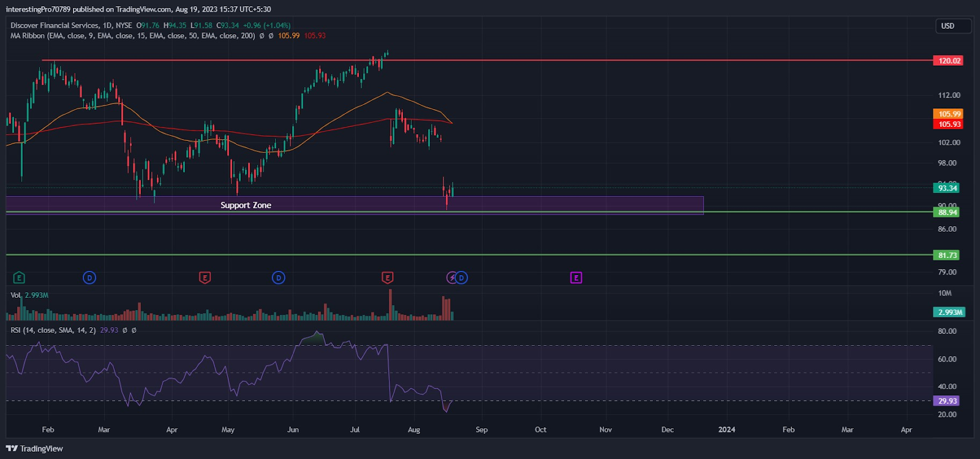Select the 'Support Zone' label

click(246, 205)
